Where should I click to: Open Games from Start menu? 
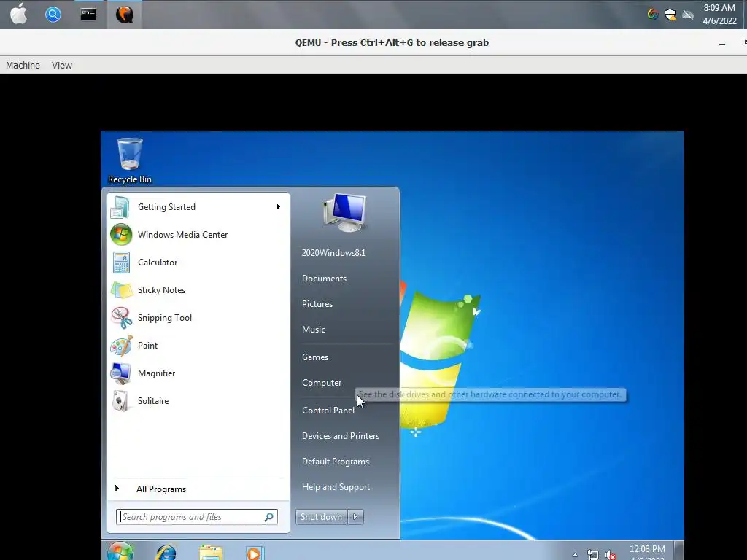click(315, 357)
